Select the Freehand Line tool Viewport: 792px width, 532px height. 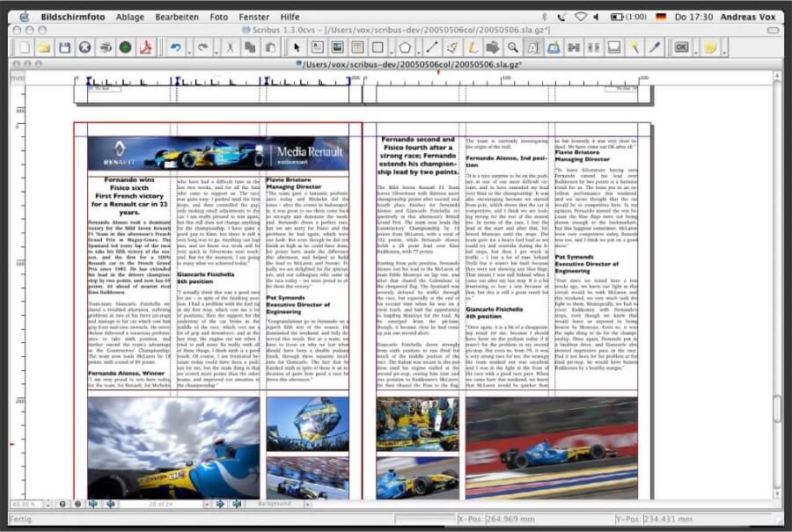473,48
